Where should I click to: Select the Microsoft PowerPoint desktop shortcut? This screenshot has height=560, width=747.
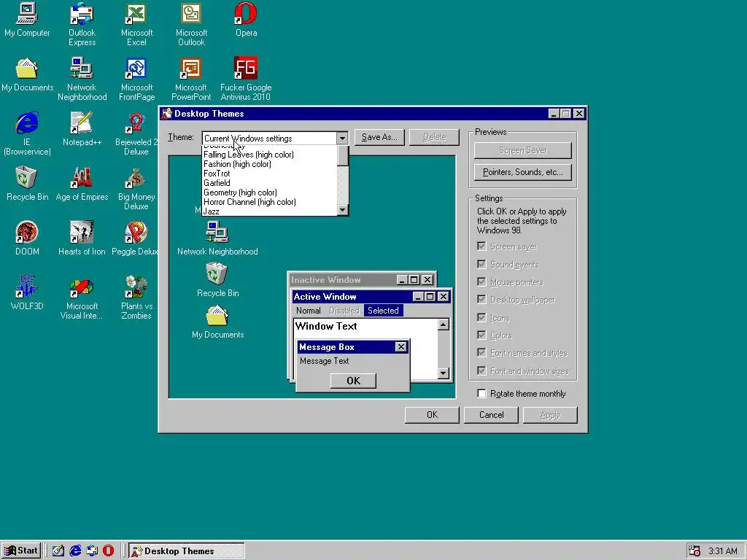(191, 79)
